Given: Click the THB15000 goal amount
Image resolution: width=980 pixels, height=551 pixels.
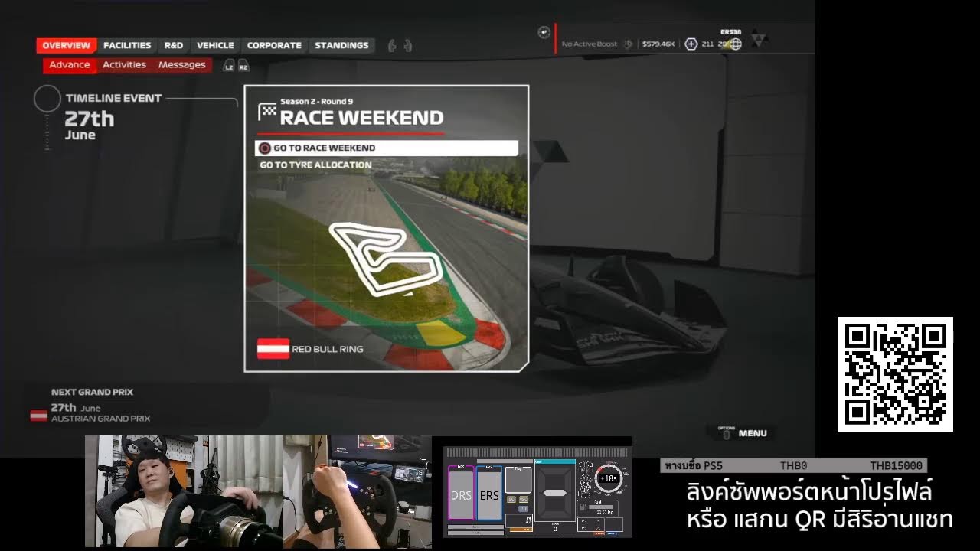Looking at the screenshot, I should click(x=896, y=465).
